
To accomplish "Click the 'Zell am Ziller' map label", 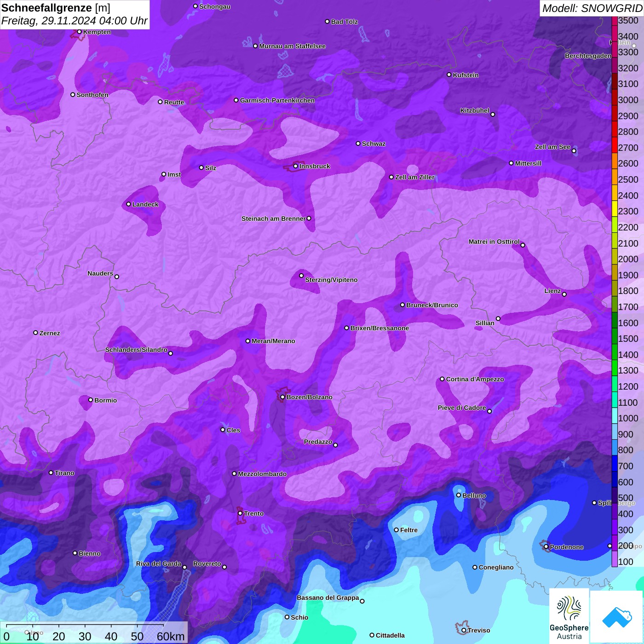I will [414, 177].
